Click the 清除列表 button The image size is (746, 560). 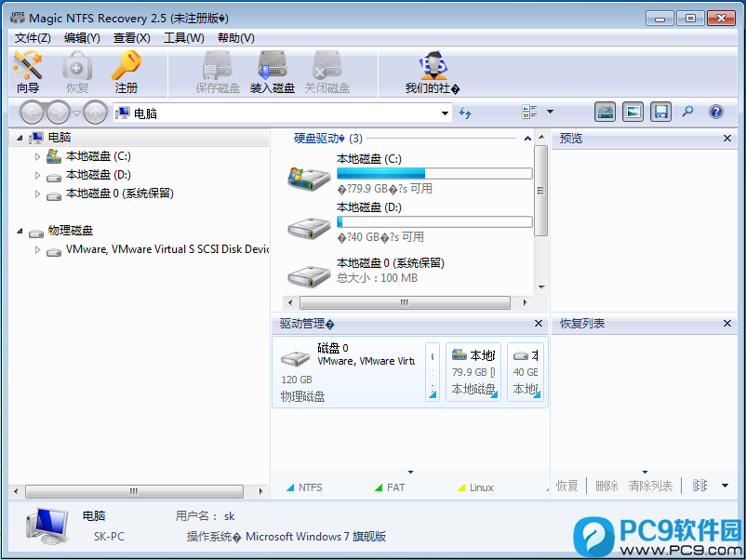(x=650, y=486)
